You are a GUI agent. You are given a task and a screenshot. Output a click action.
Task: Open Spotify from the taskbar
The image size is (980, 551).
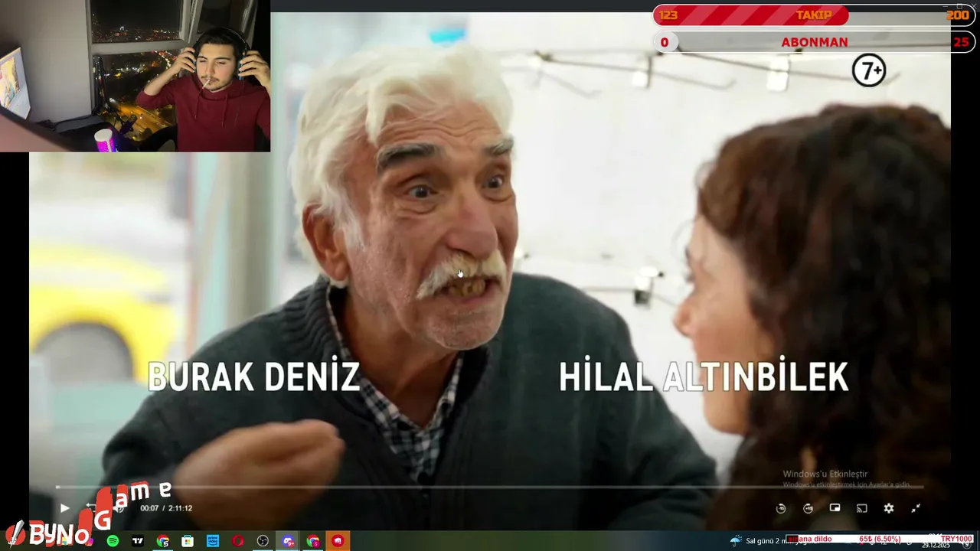coord(113,541)
